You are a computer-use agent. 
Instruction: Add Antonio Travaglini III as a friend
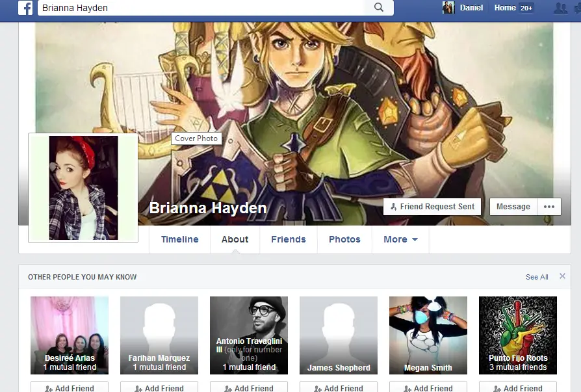[249, 387]
